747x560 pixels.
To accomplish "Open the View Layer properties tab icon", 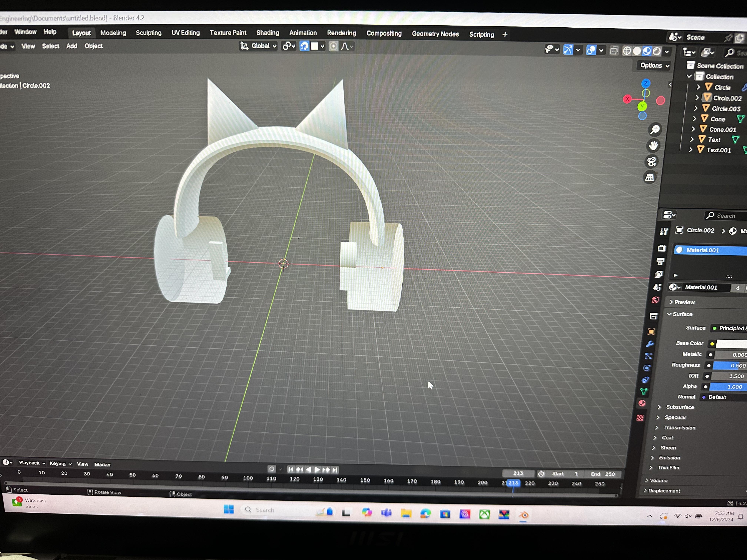I will 658,274.
